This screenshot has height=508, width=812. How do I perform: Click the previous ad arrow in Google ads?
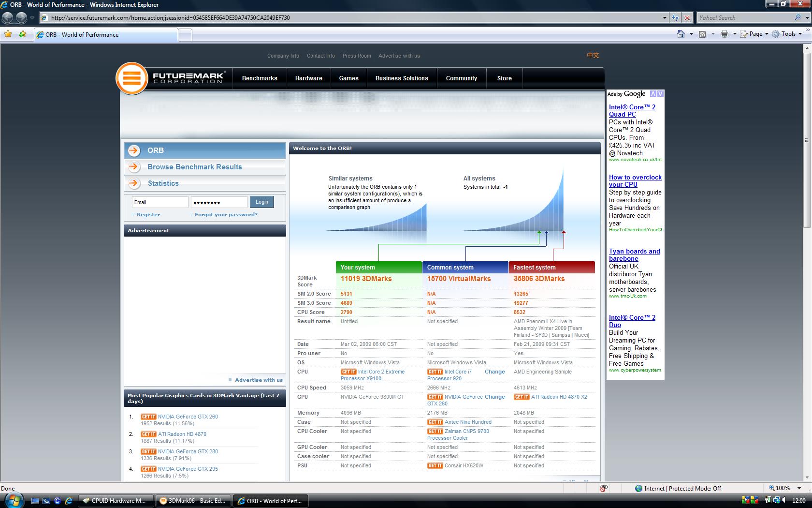653,94
